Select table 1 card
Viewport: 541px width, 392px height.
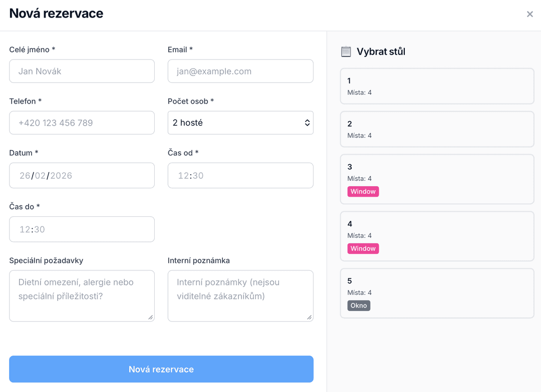(x=437, y=86)
